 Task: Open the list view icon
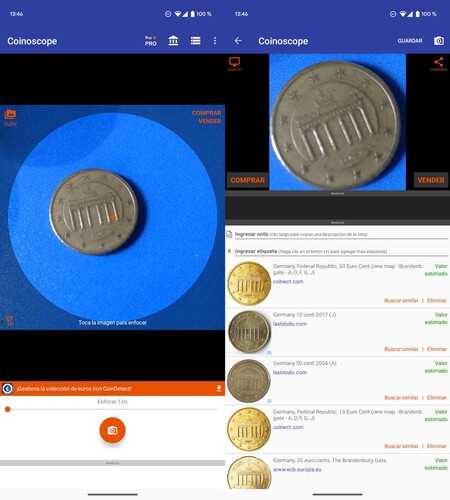coord(195,41)
